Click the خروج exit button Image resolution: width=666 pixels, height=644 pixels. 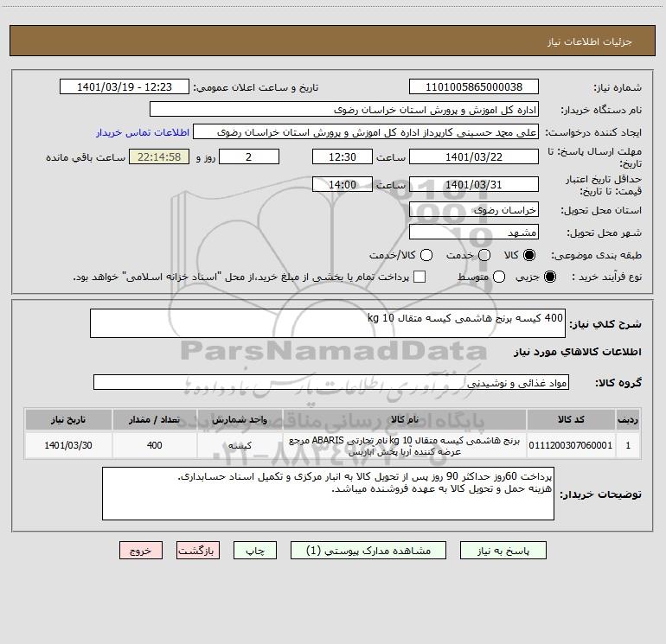coord(141,551)
